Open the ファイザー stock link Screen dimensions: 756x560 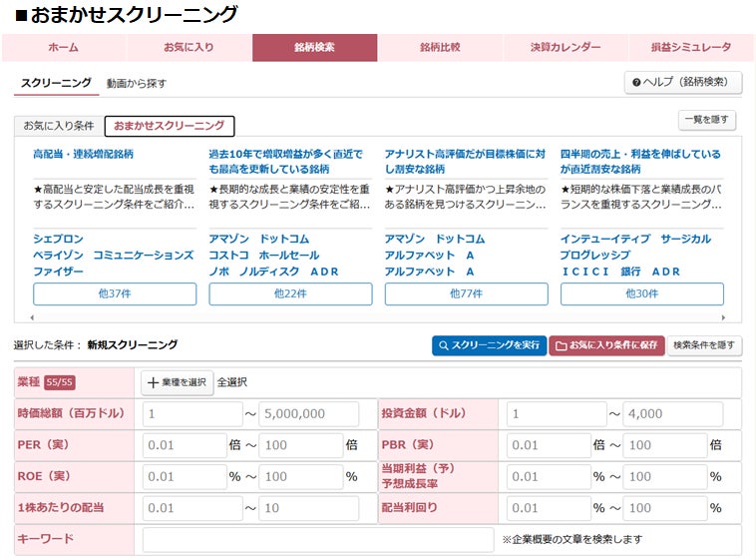(58, 272)
